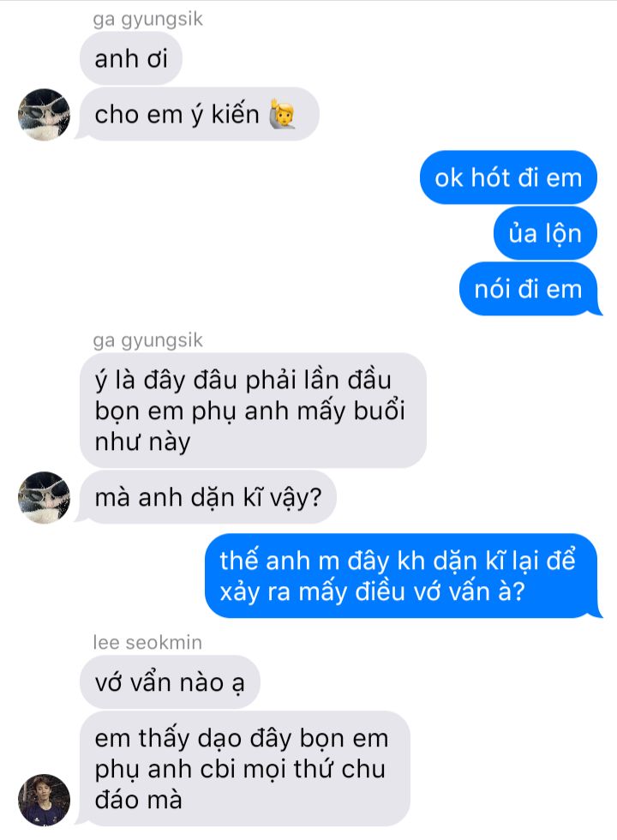Image resolution: width=617 pixels, height=840 pixels.
Task: Tap the 'vớ vẩn nào ạ' message
Action: pos(170,682)
